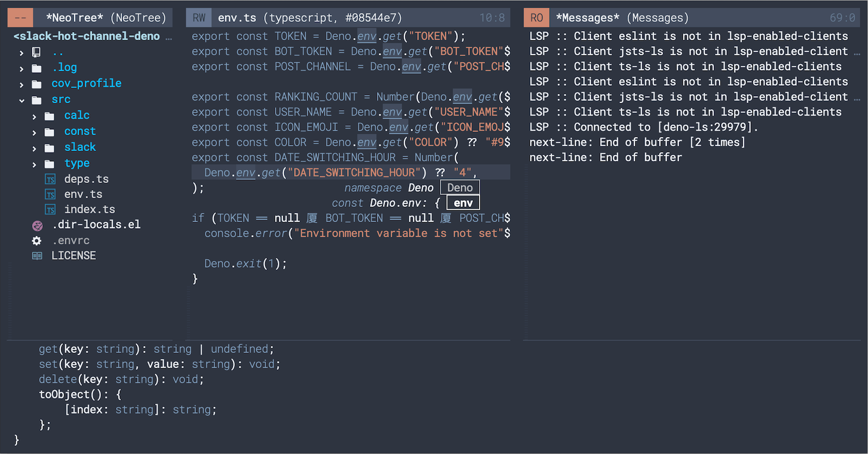Expand the cov_profile folder chevron
The width and height of the screenshot is (868, 454).
tap(21, 85)
